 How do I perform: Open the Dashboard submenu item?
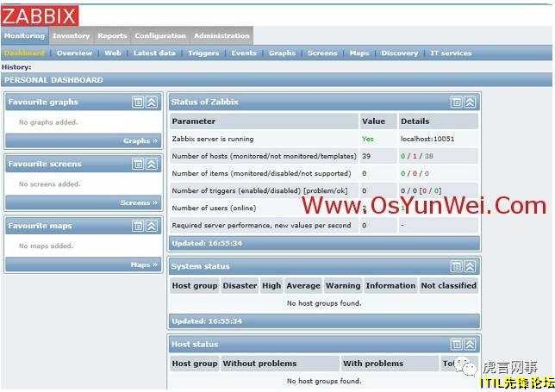(24, 53)
